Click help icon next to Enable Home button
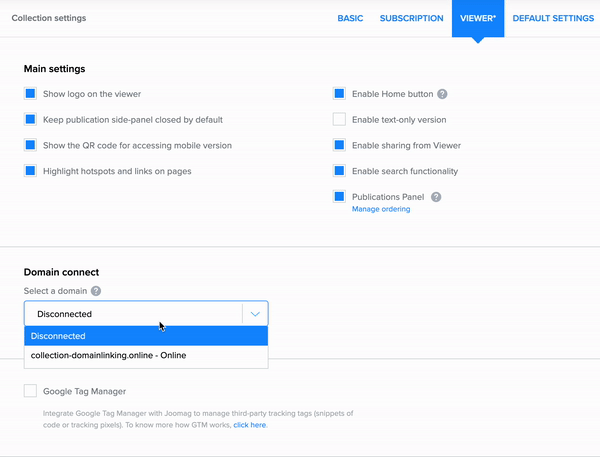600x457 pixels. (442, 94)
